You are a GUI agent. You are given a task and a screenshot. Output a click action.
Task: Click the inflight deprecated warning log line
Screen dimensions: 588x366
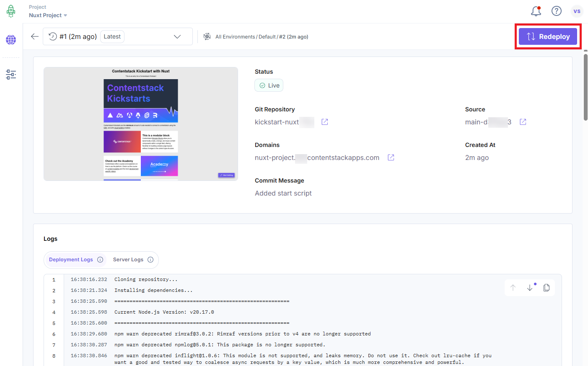point(303,359)
